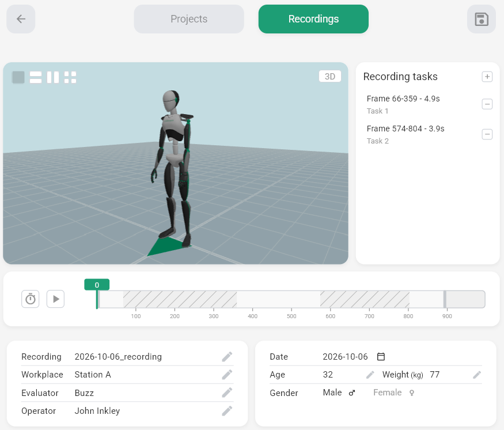The image size is (504, 430).
Task: Open the Recordings tab
Action: pos(313,19)
